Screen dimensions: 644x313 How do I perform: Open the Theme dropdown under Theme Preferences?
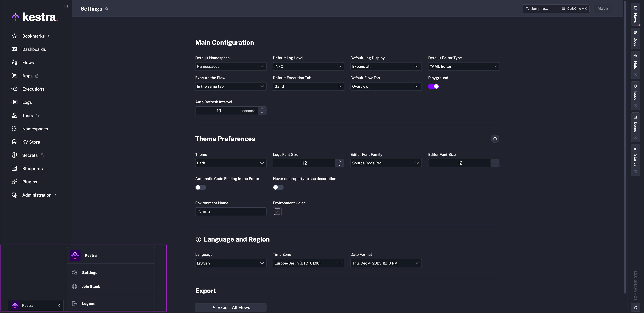pyautogui.click(x=230, y=163)
